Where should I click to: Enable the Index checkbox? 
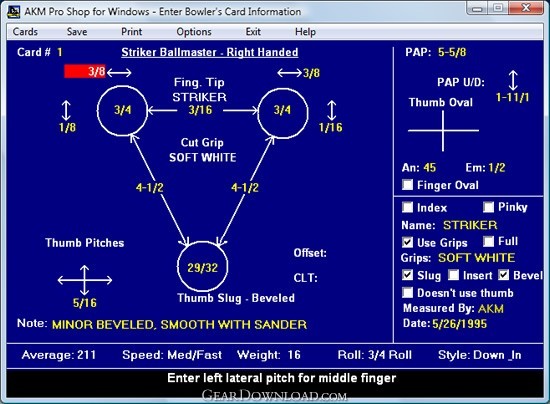pyautogui.click(x=407, y=207)
